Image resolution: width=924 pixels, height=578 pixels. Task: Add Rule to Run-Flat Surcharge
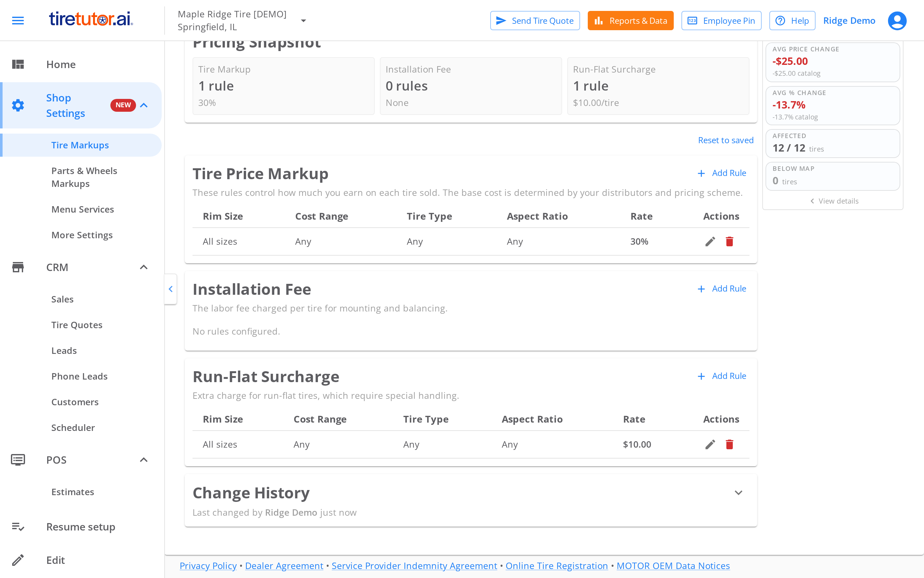click(722, 376)
